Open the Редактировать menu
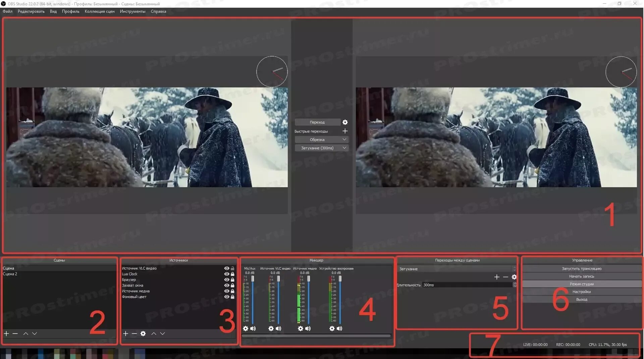644x359 pixels. coord(31,11)
